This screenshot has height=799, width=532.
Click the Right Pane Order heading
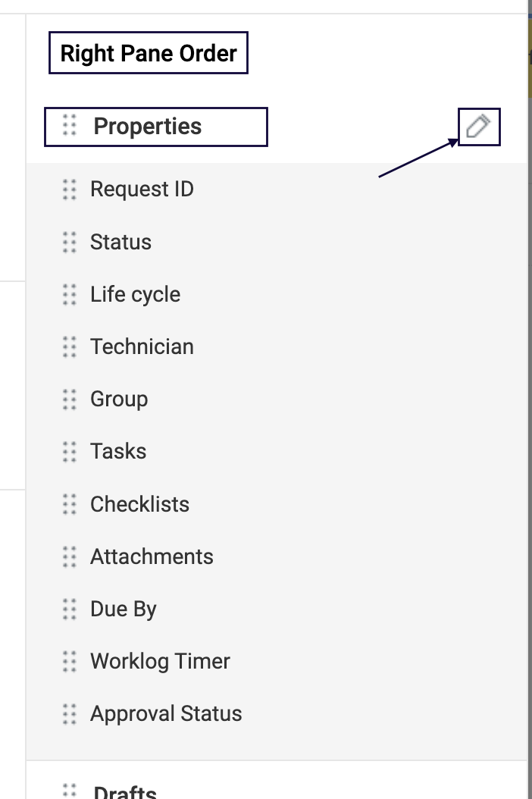point(149,53)
